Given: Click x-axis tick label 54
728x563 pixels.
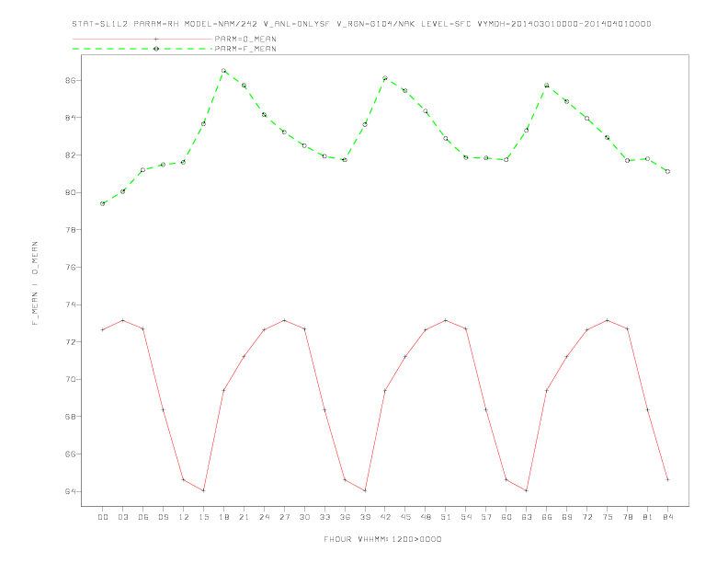Looking at the screenshot, I should 466,517.
